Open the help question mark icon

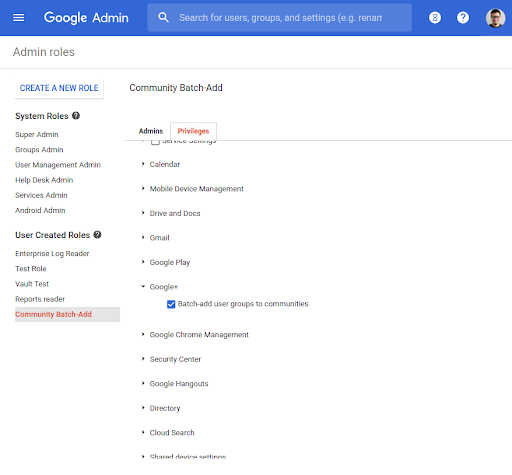[x=463, y=17]
